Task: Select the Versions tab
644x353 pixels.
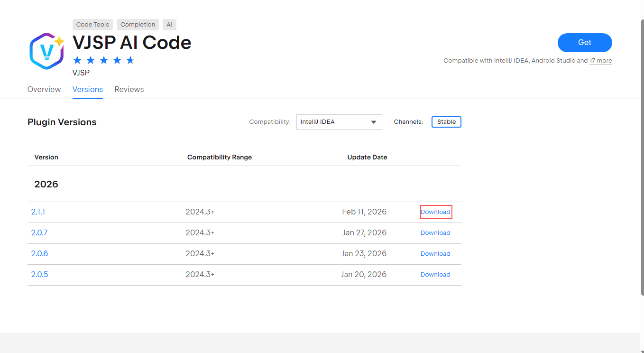Action: coord(88,89)
